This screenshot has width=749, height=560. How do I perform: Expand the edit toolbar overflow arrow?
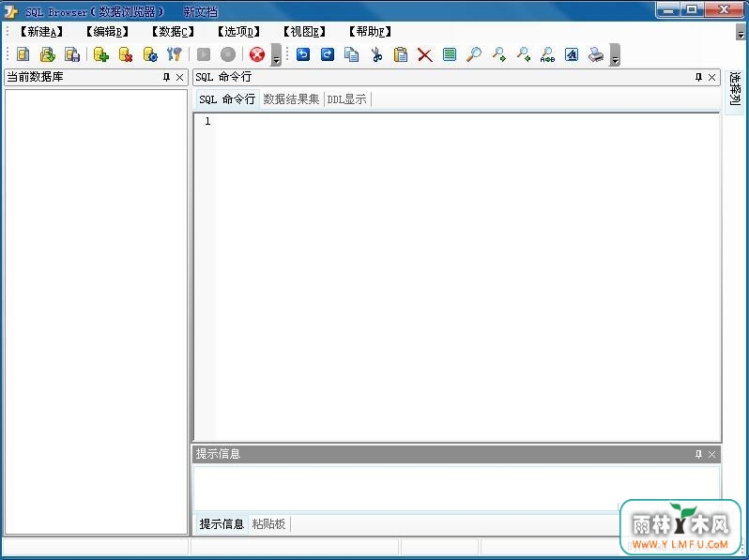tap(616, 55)
